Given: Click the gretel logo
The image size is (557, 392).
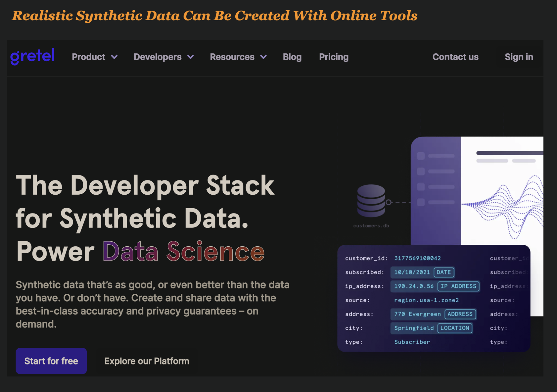Looking at the screenshot, I should [x=32, y=57].
